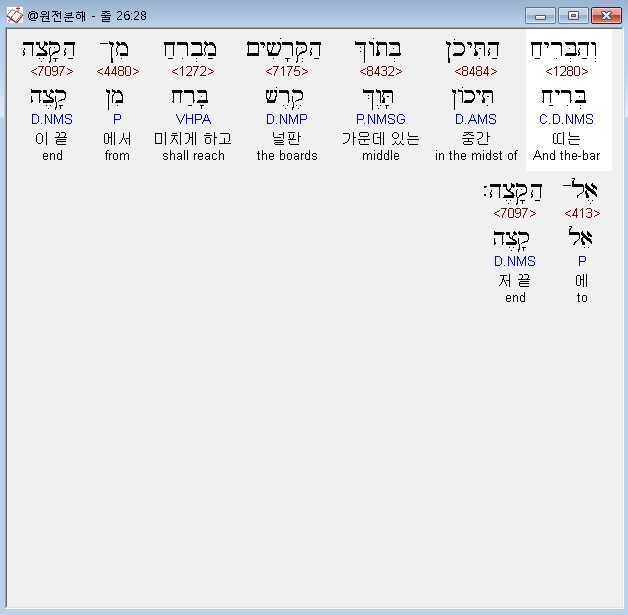Image resolution: width=628 pixels, height=615 pixels.
Task: Click the Korean gloss '중간'
Action: point(476,139)
